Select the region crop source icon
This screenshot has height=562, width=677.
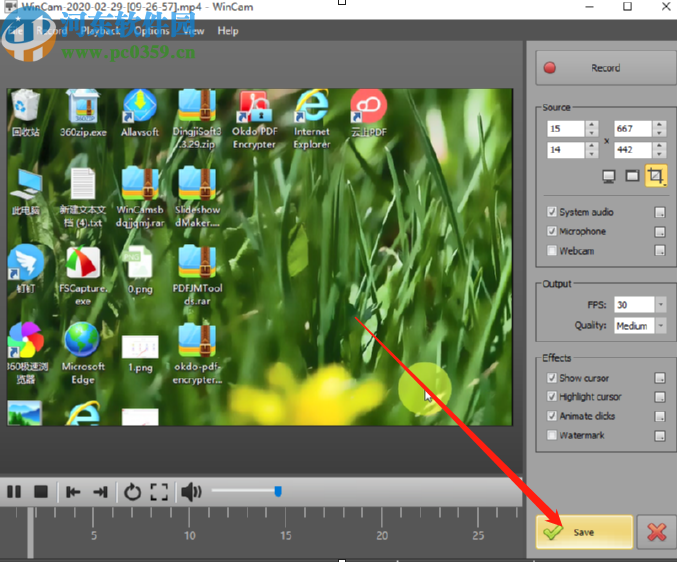[656, 176]
